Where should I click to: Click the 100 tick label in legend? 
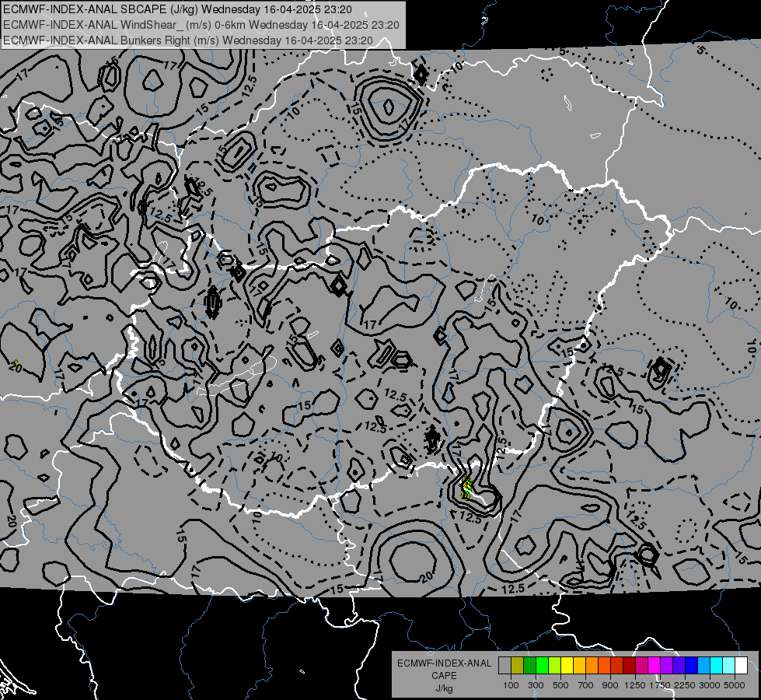pyautogui.click(x=511, y=685)
